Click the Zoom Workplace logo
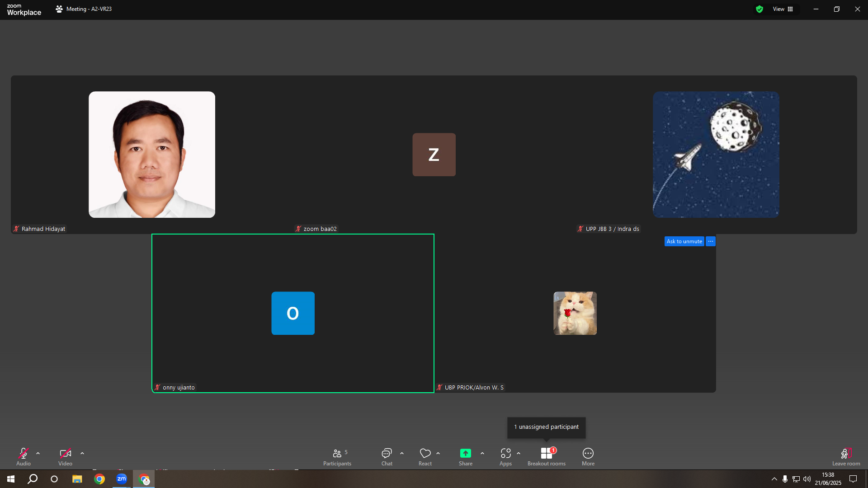This screenshot has width=868, height=488. coord(24,9)
